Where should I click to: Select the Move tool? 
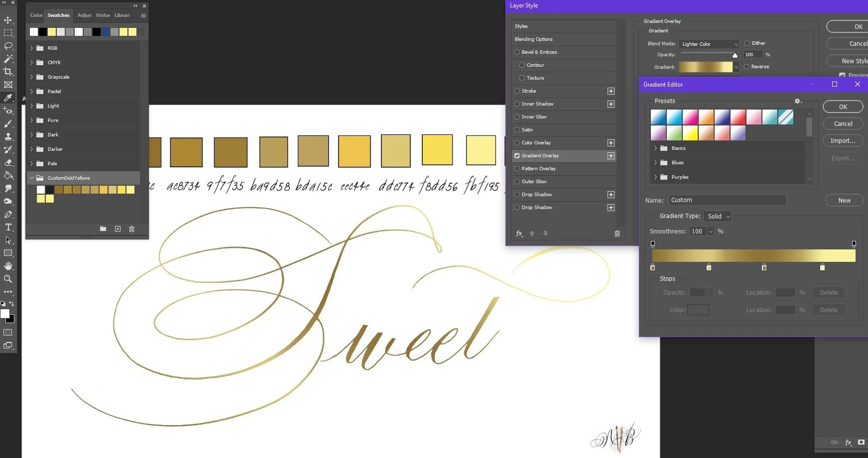[8, 20]
